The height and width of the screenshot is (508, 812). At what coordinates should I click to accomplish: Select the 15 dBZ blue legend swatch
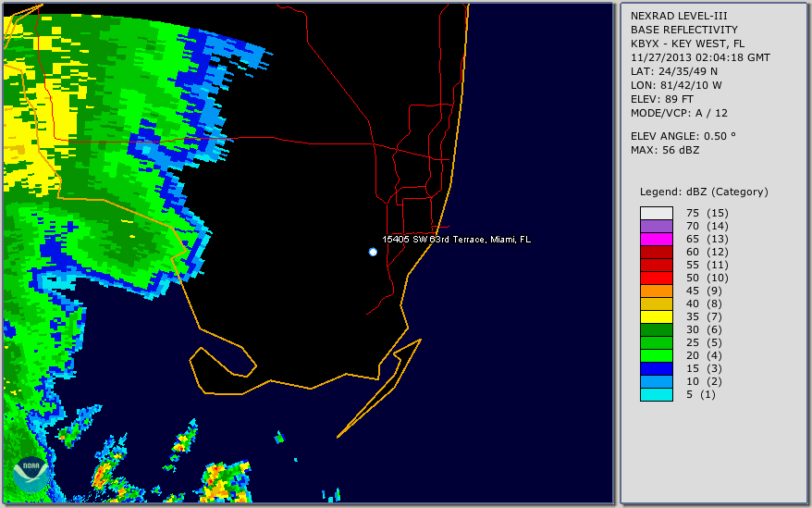[656, 368]
